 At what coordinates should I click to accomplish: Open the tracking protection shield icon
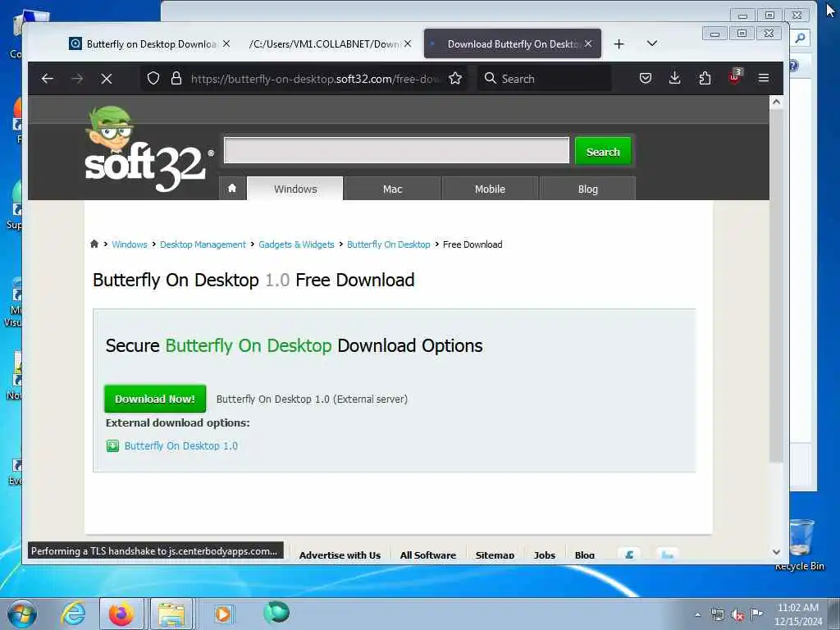(x=153, y=79)
